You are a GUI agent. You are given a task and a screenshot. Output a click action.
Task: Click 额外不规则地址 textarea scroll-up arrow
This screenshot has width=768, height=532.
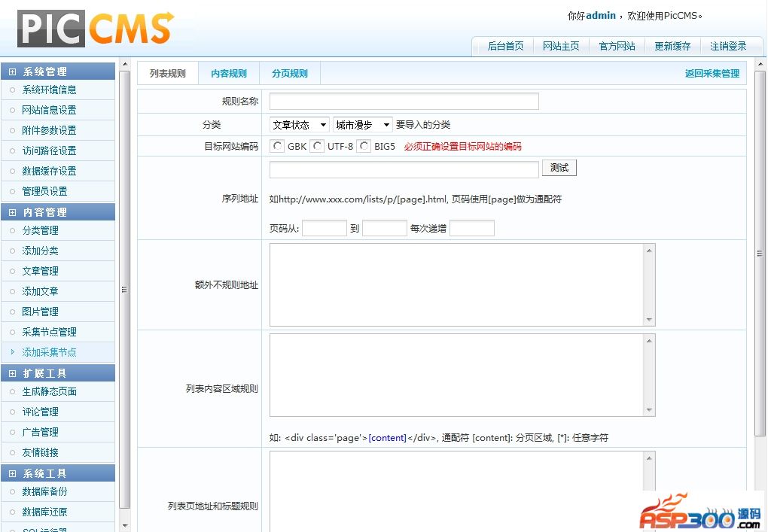point(650,251)
